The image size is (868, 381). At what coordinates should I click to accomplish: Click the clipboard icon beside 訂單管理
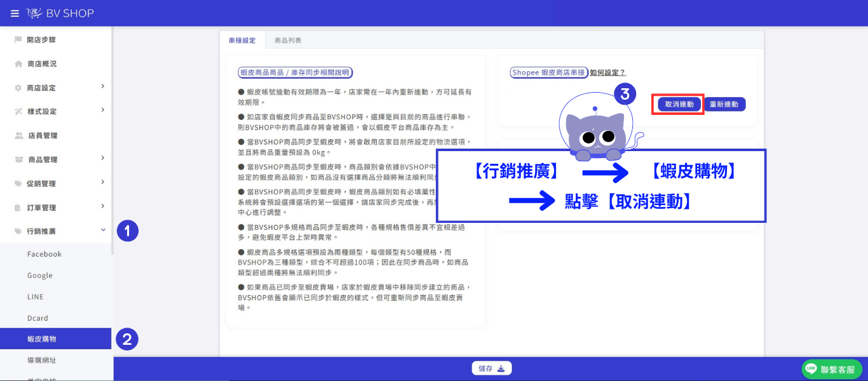pos(18,208)
